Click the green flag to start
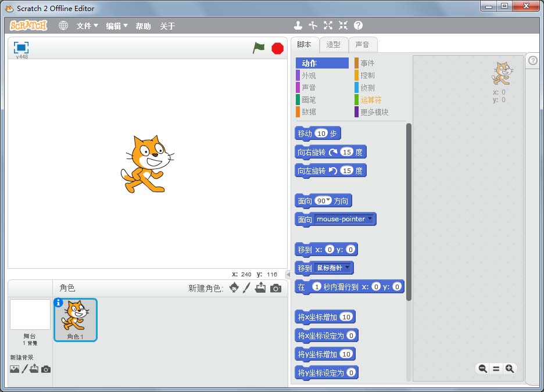This screenshot has width=544, height=392. tap(259, 48)
